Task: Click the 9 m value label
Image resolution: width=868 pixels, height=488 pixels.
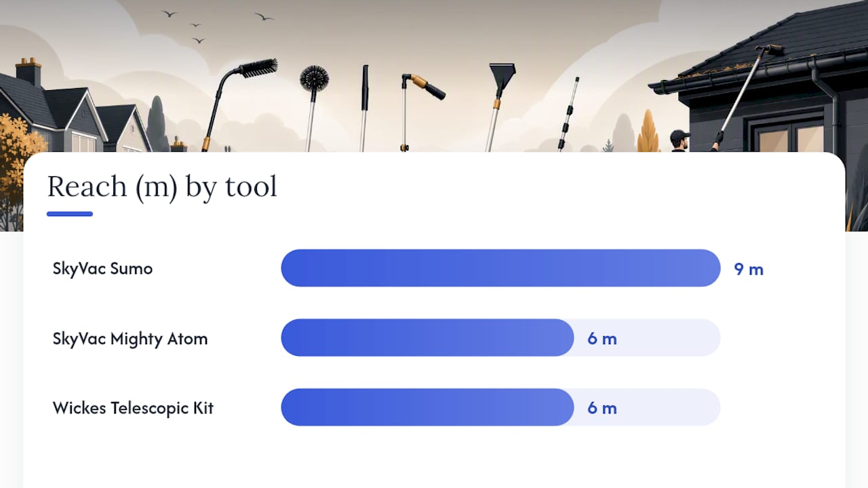Action: point(749,269)
